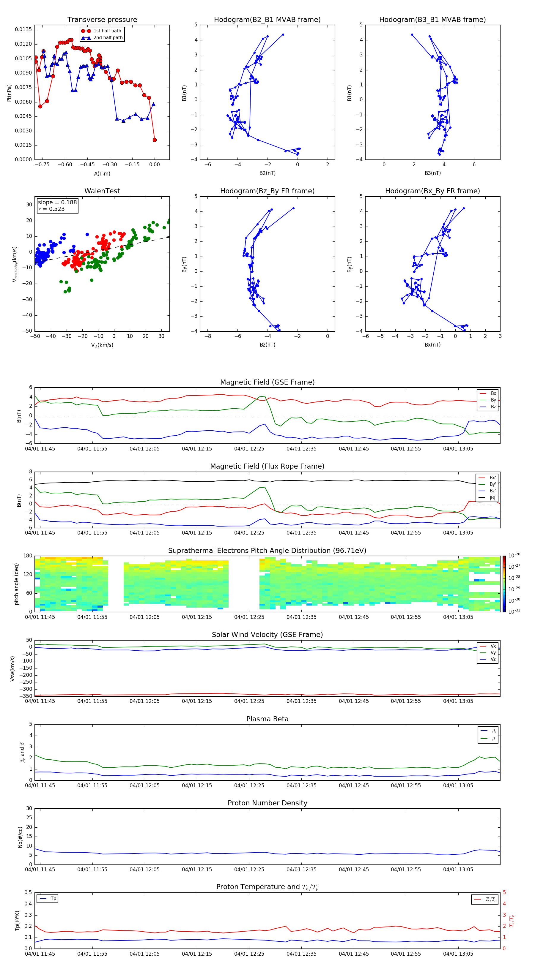The height and width of the screenshot is (980, 535).
Task: Select "Vy" in the solar wind legend
Action: (x=488, y=652)
